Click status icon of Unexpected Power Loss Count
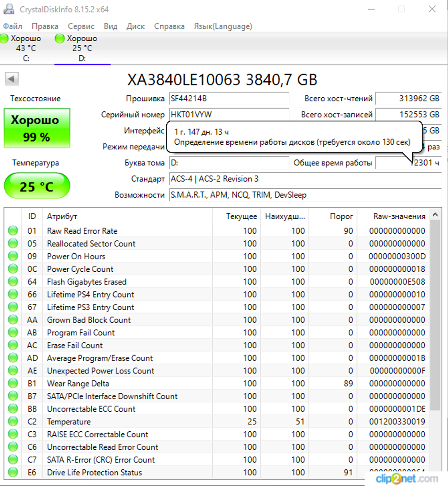Screen dimensions: 448x486 tap(13, 370)
